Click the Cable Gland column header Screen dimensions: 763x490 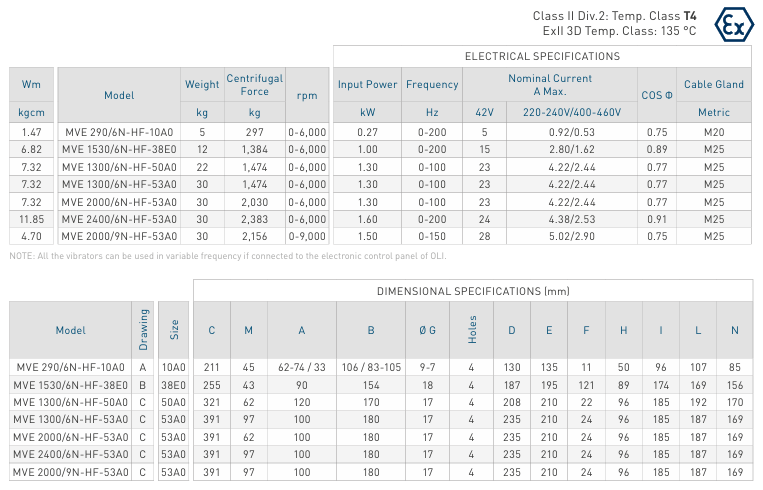[713, 85]
